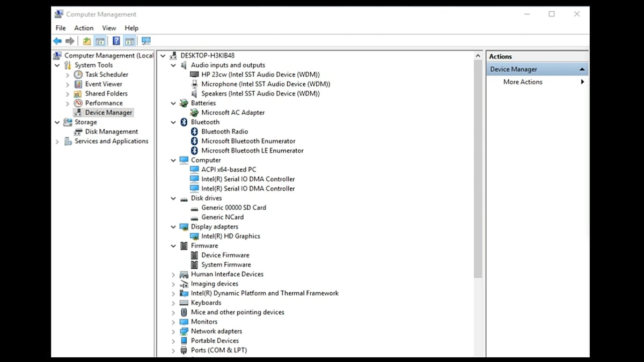Click the Up one level folder icon
Viewport: 644px width, 362px height.
[87, 41]
